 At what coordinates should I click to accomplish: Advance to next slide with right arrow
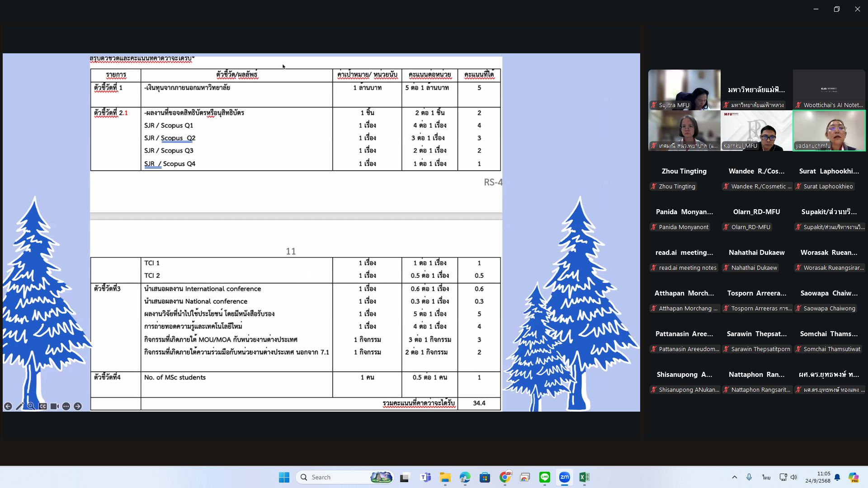[78, 406]
